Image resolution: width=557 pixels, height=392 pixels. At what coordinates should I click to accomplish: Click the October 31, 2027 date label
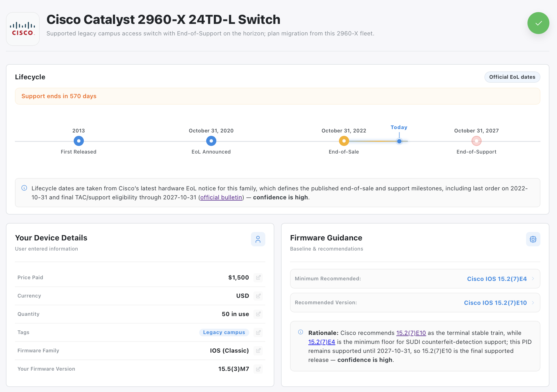(477, 131)
